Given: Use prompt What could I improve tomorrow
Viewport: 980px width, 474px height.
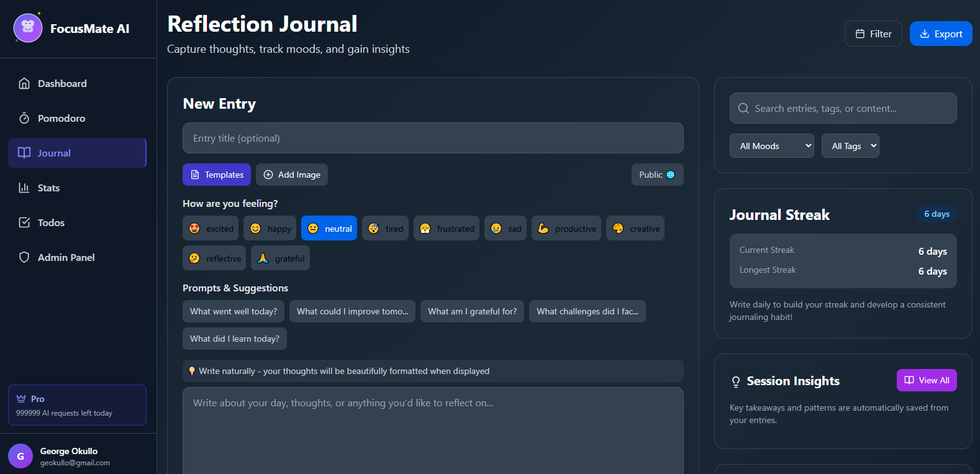Looking at the screenshot, I should [x=353, y=311].
